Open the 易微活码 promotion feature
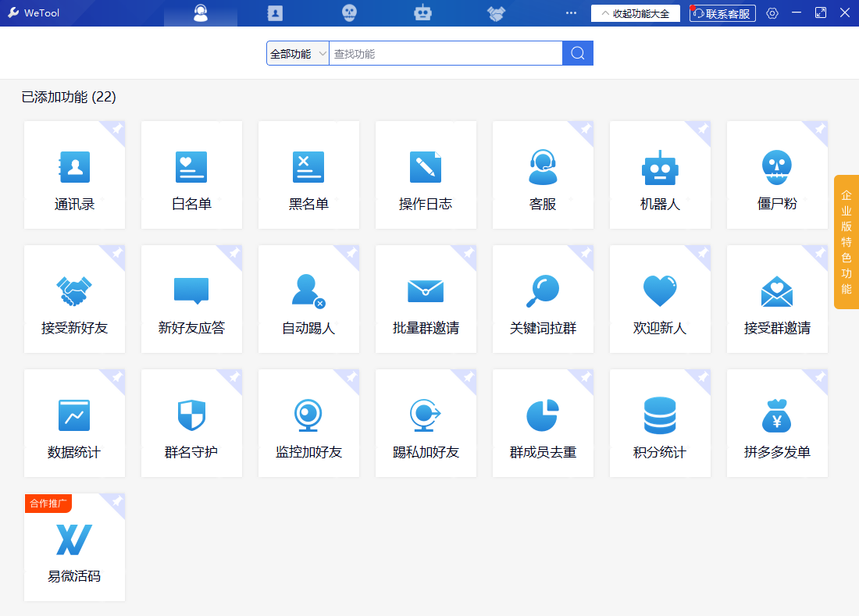This screenshot has width=859, height=616. (74, 547)
